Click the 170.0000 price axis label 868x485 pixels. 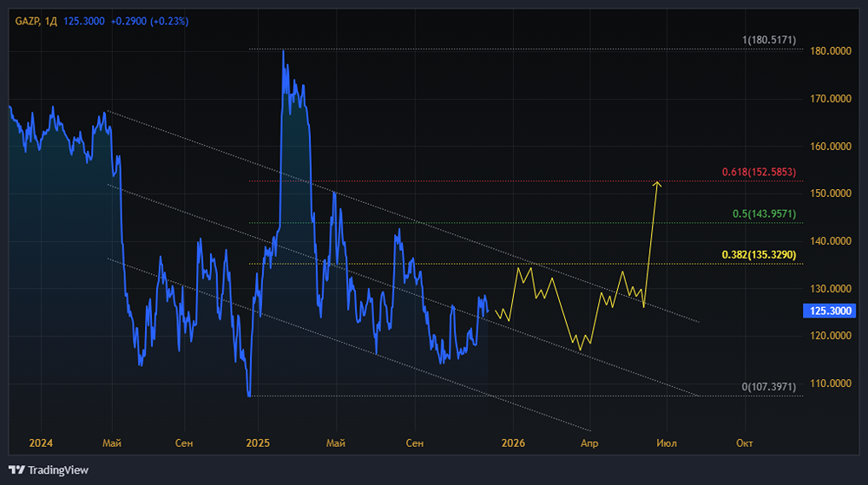[831, 99]
